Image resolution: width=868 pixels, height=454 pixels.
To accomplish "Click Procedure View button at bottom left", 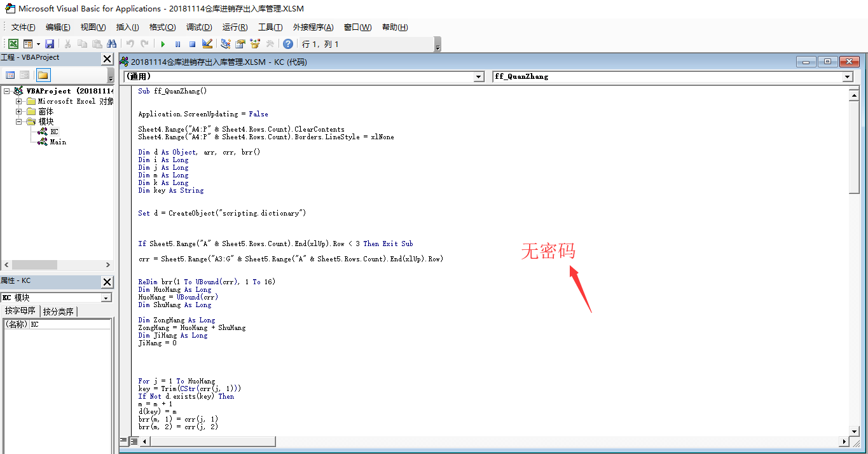I will pyautogui.click(x=124, y=441).
